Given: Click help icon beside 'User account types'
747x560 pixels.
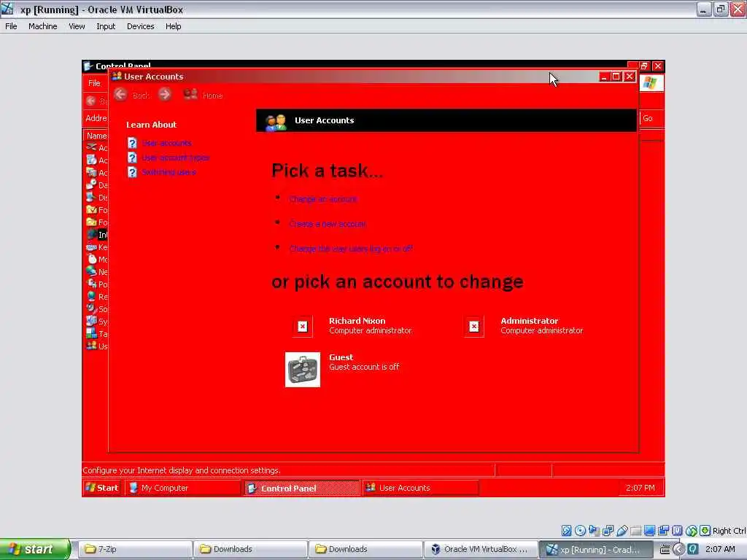Looking at the screenshot, I should click(x=133, y=157).
